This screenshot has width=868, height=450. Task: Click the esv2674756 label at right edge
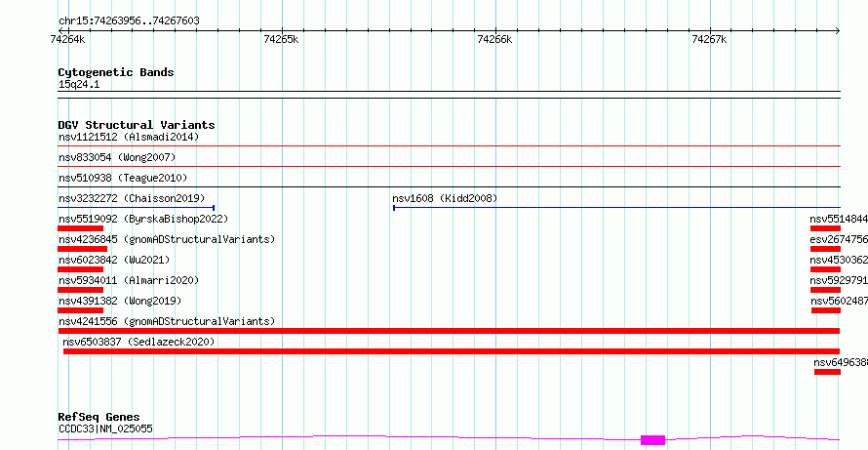[839, 239]
